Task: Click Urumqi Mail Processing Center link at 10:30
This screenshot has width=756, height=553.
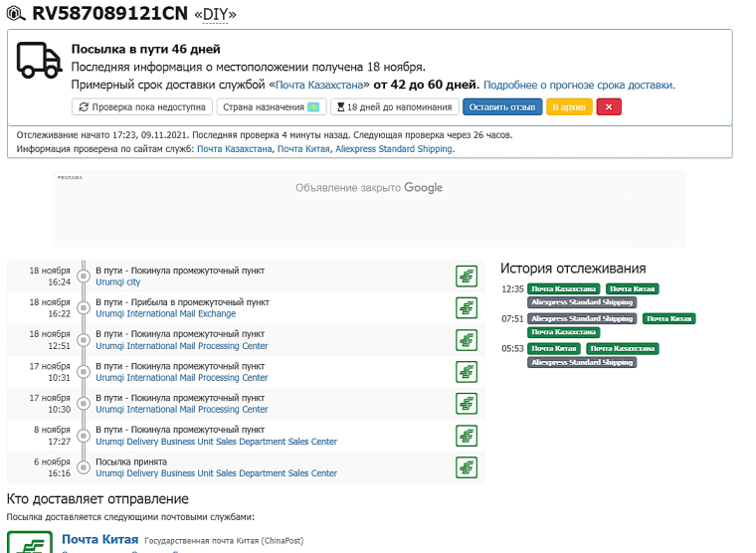Action: coord(182,410)
